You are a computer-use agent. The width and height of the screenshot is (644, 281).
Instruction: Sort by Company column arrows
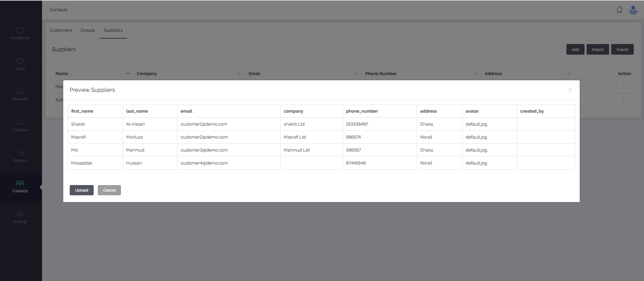click(239, 74)
